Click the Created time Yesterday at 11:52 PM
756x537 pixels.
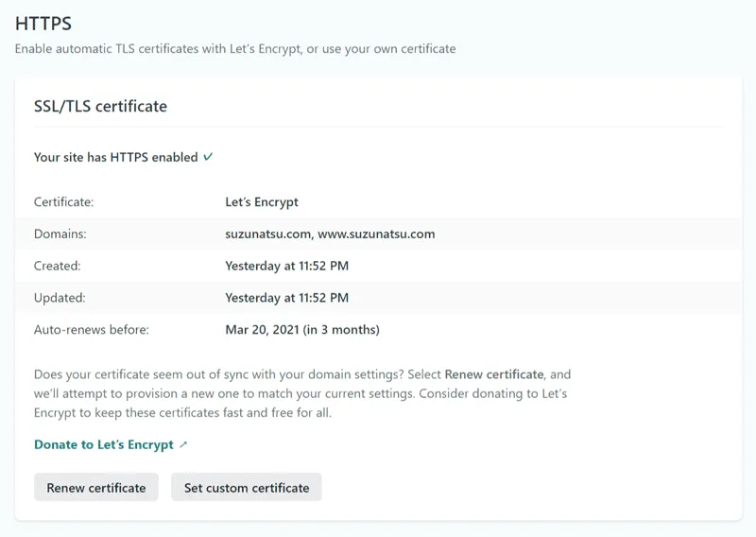click(x=287, y=266)
